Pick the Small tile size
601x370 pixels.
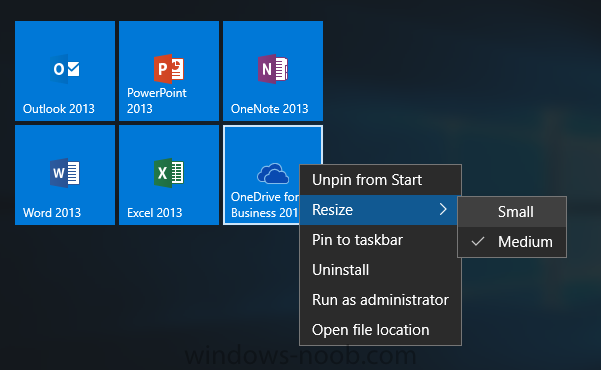(512, 212)
